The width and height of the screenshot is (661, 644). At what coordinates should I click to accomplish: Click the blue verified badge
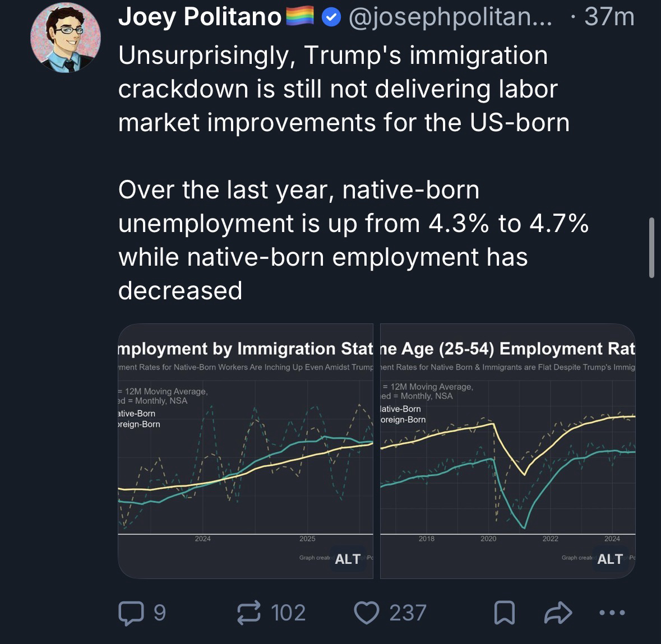point(331,18)
